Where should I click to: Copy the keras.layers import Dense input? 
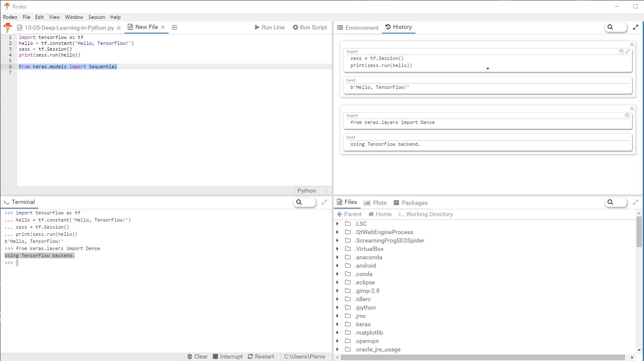tap(627, 116)
